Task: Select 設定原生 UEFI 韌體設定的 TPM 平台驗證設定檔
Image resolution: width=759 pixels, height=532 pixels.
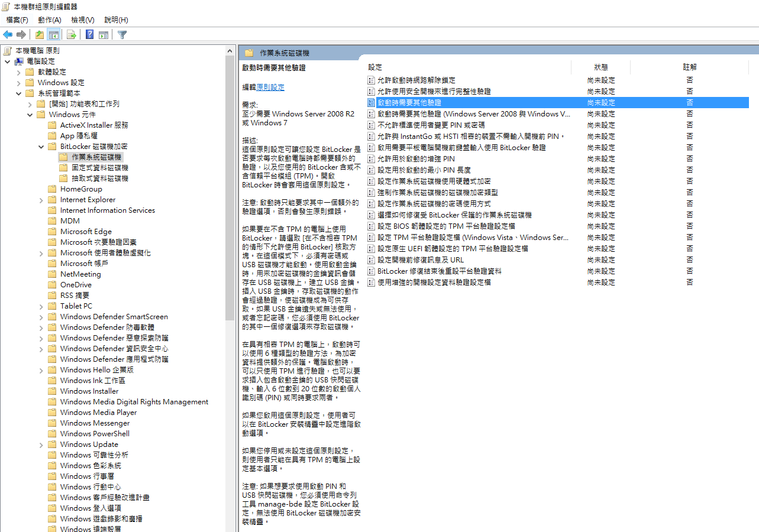Action: point(453,248)
